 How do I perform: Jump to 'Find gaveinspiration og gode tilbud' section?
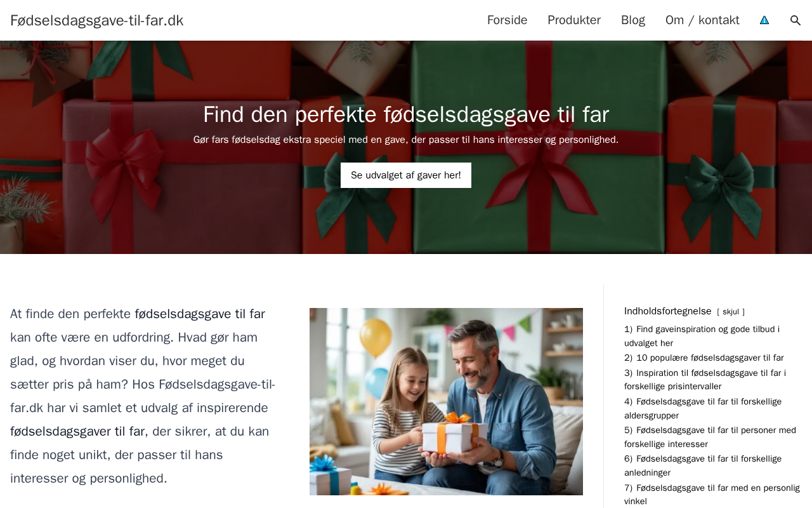click(x=702, y=336)
